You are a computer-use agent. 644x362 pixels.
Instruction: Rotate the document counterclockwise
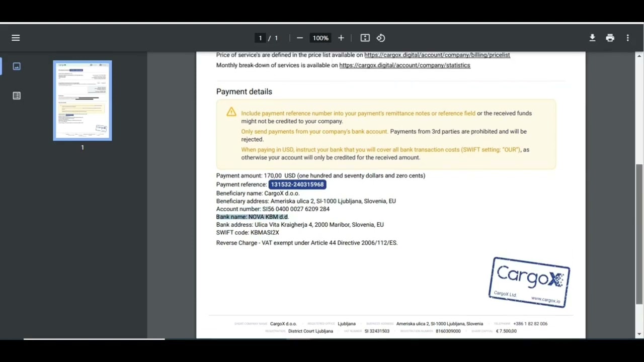tap(381, 38)
